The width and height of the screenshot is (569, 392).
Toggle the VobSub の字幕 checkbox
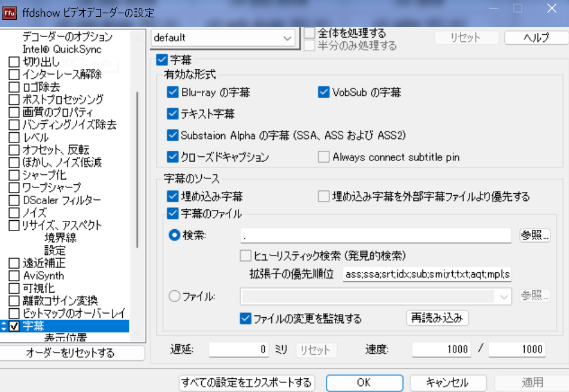pos(324,93)
